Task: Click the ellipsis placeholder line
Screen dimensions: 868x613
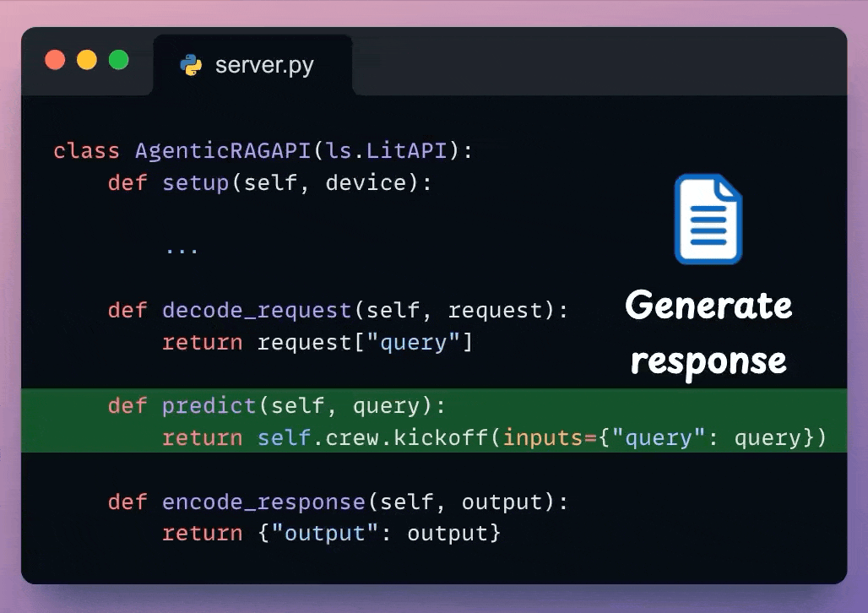Action: coord(182,247)
